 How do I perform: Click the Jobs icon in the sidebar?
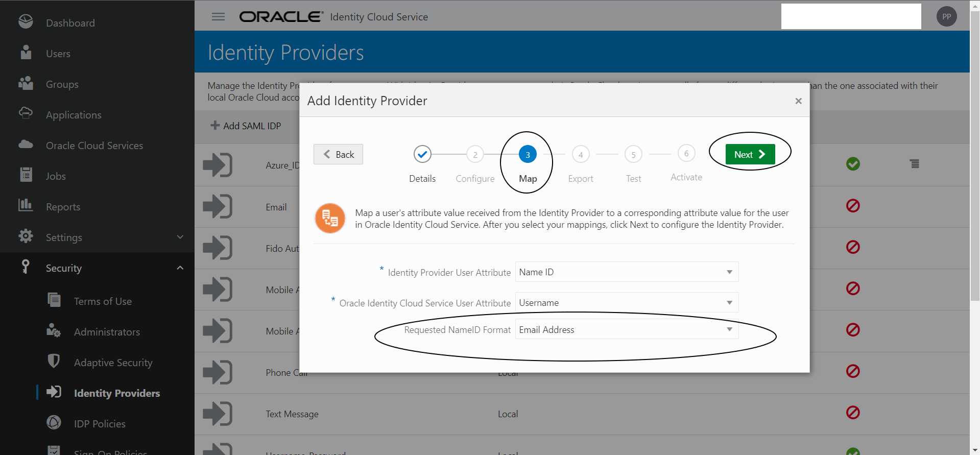tap(26, 175)
